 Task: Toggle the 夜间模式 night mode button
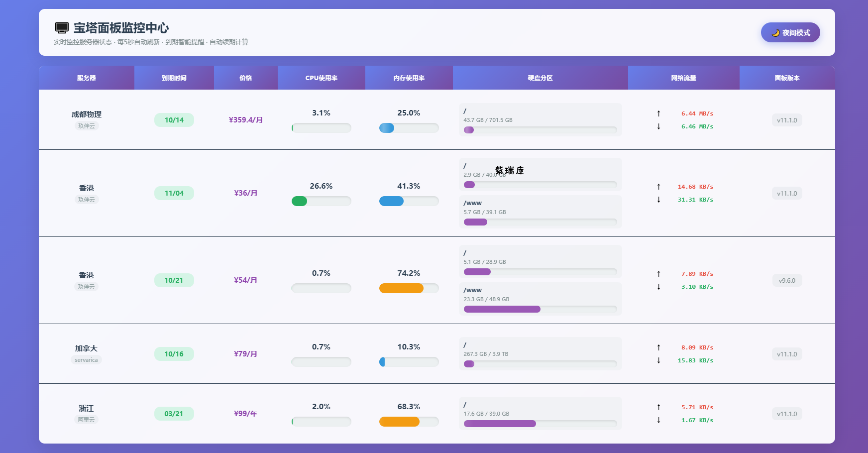[790, 32]
